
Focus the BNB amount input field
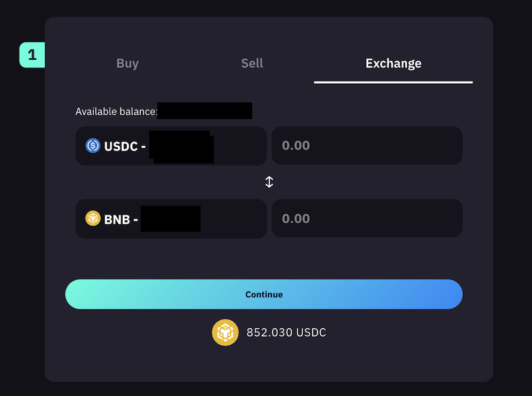[367, 219]
